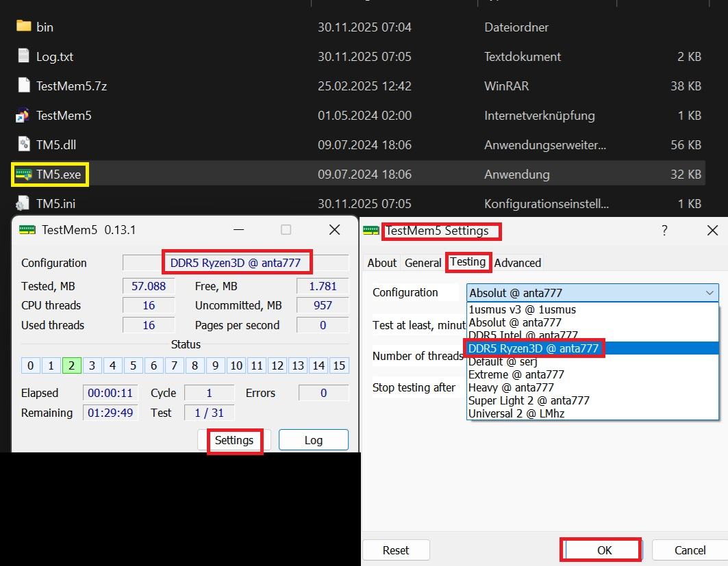Viewport: 728px width, 566px height.
Task: Click the 56 KB size cell
Action: coord(686,144)
